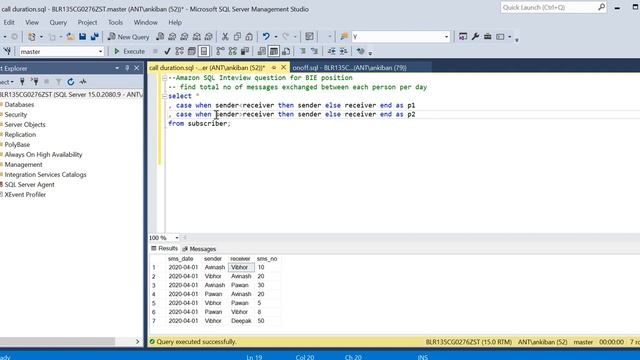640x360 pixels.
Task: Click the Copy icon in the toolbar
Action: pyautogui.click(x=237, y=37)
